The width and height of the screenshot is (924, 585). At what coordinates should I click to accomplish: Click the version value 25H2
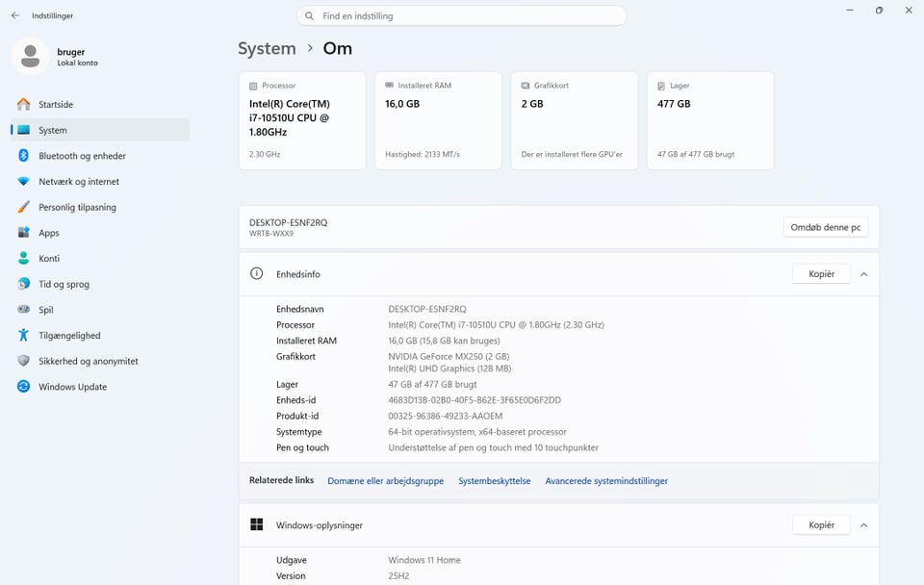pyautogui.click(x=398, y=576)
